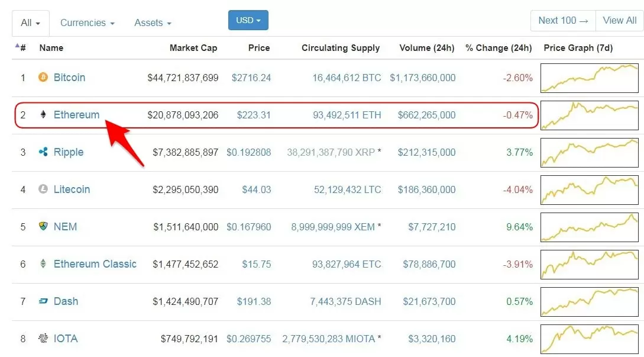Open the USD currency dropdown

[248, 20]
